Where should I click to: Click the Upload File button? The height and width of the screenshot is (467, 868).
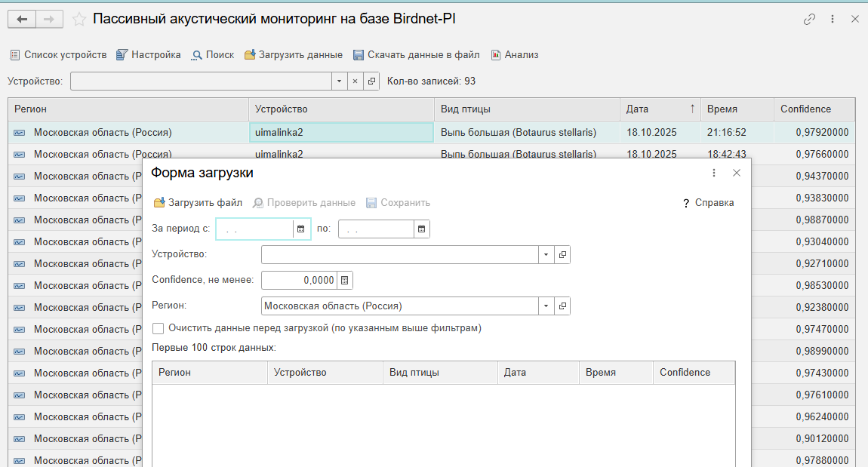tap(198, 202)
